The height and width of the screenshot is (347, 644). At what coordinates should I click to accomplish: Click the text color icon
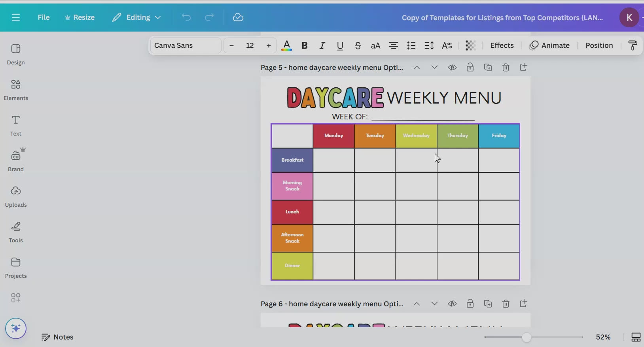click(x=286, y=46)
